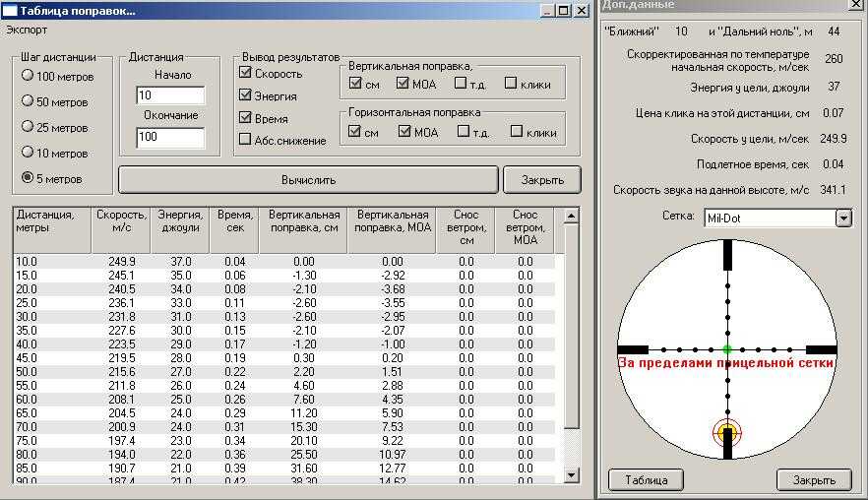Click the orange impact marker on the reticle
The height and width of the screenshot is (500, 868).
point(727,433)
